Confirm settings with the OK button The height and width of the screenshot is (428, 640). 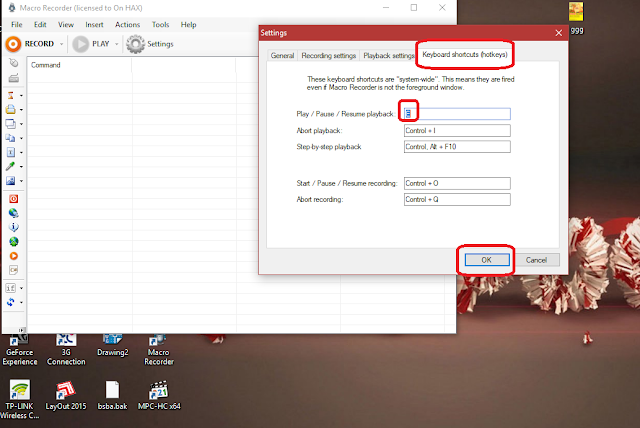pyautogui.click(x=487, y=260)
